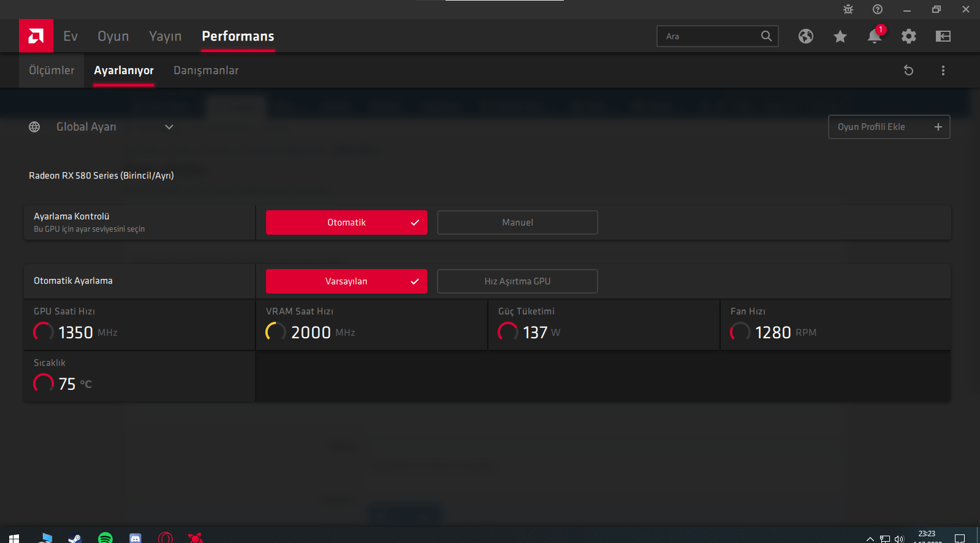Open Steam from the taskbar

point(75,539)
